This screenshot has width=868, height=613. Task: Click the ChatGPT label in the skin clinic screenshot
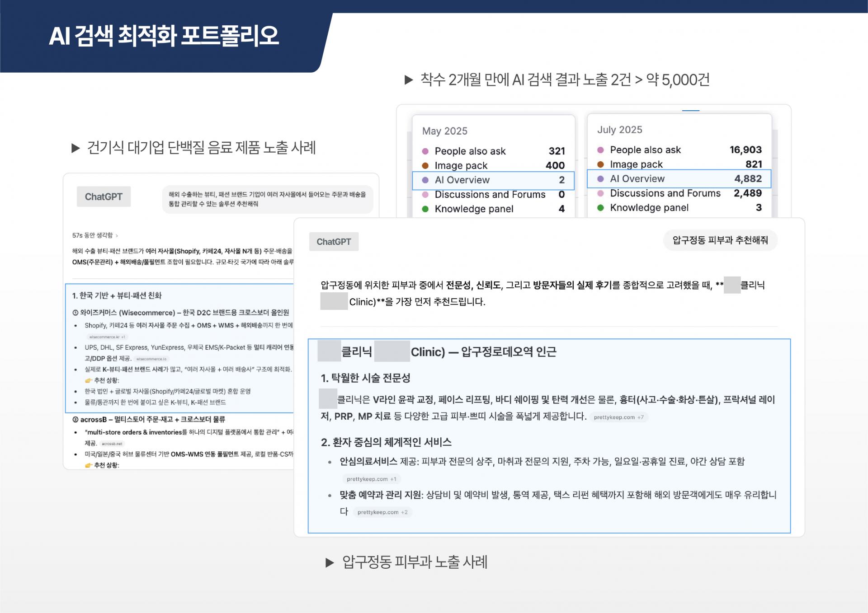[x=334, y=242]
